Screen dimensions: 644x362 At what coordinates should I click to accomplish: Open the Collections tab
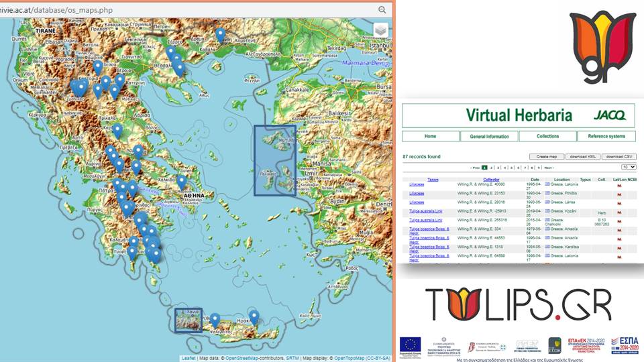point(547,136)
